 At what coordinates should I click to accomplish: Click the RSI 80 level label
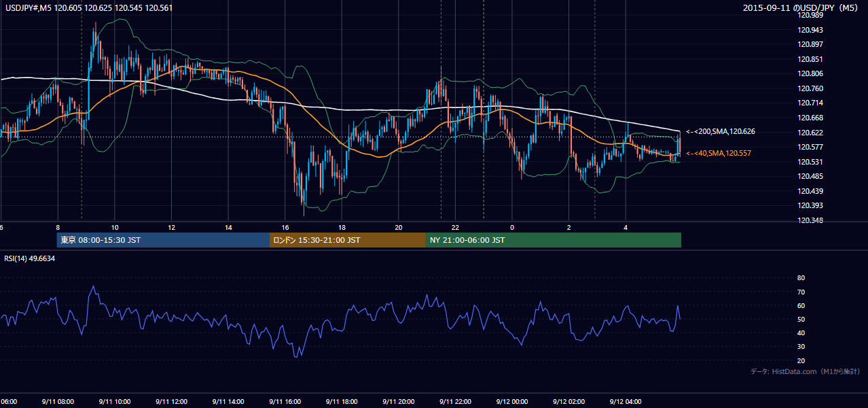click(x=801, y=278)
